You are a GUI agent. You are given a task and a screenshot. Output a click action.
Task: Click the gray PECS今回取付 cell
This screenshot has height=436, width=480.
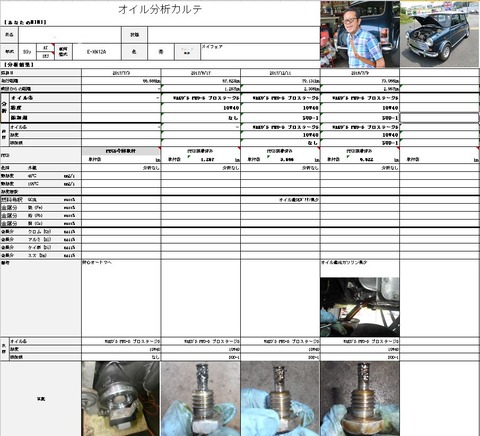[x=121, y=151]
